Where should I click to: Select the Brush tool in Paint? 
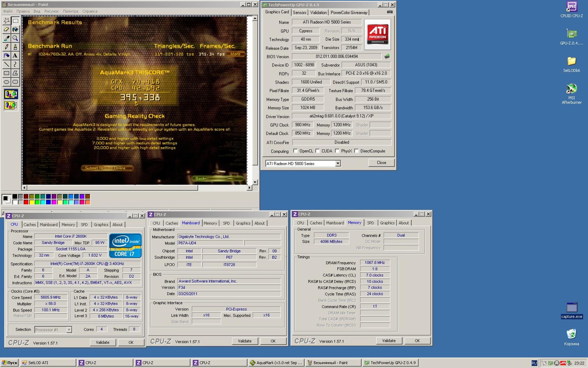[15, 47]
